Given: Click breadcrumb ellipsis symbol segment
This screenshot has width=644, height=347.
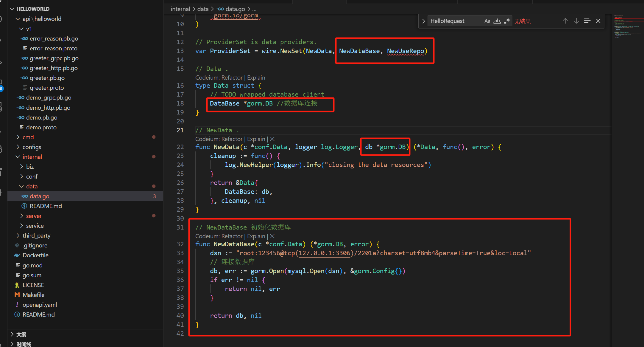Looking at the screenshot, I should coord(254,9).
